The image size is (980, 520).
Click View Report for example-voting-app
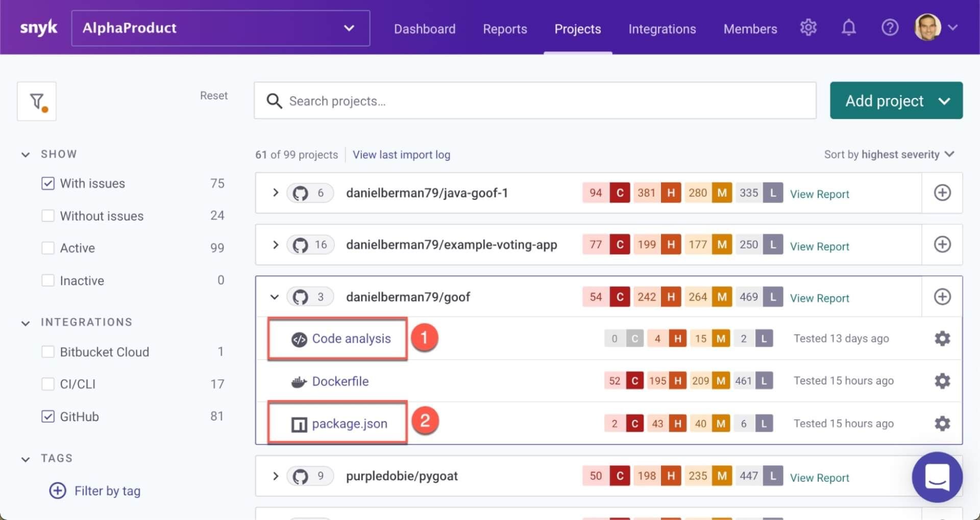[819, 246]
